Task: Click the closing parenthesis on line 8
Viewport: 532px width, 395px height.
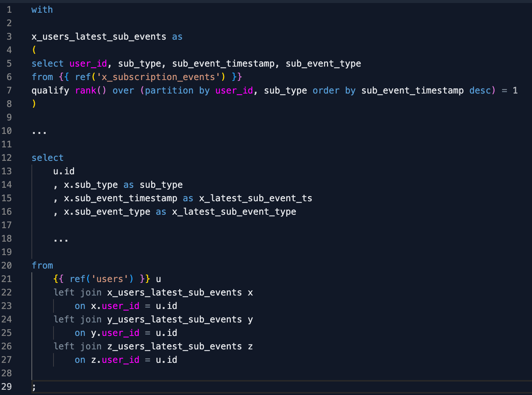Action: (34, 104)
